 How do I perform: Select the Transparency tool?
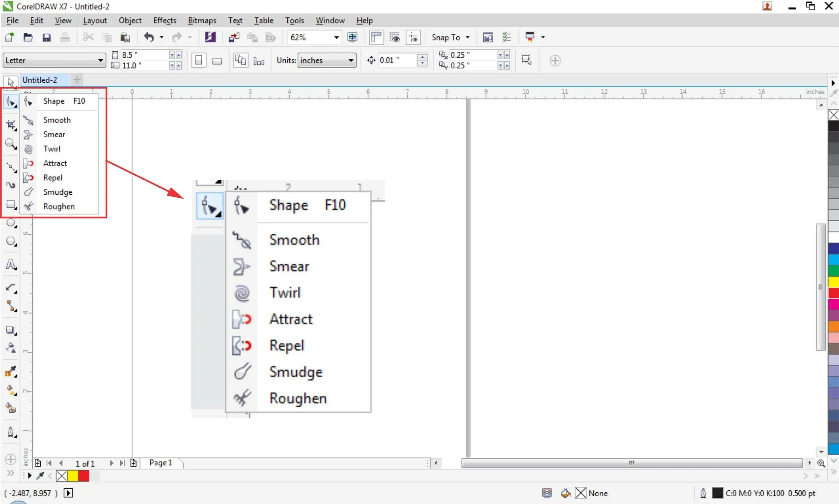11,348
